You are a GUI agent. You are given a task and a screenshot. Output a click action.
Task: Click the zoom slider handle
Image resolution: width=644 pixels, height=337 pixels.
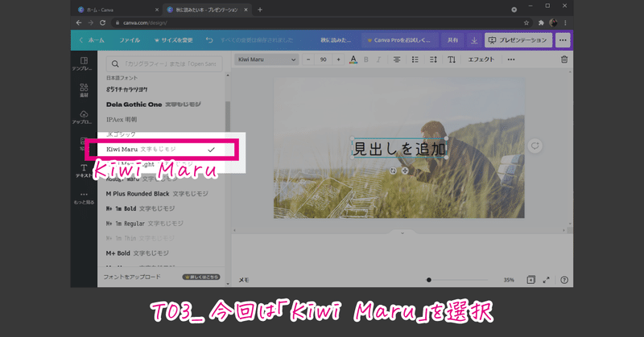tap(429, 280)
